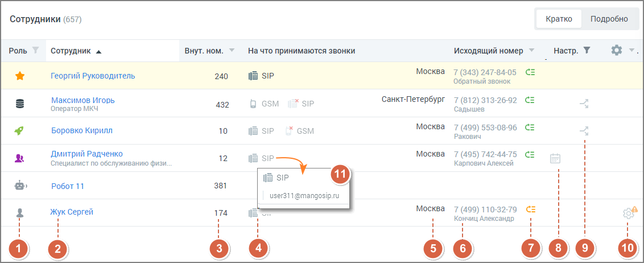Click the SIP icon in Дмитрий Радченко's row
The height and width of the screenshot is (263, 644).
pyautogui.click(x=253, y=158)
